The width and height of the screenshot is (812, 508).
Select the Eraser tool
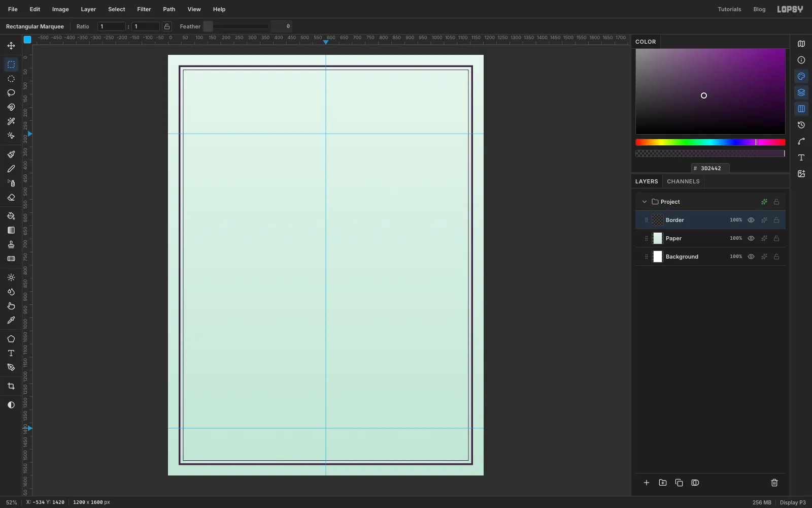[x=11, y=197]
